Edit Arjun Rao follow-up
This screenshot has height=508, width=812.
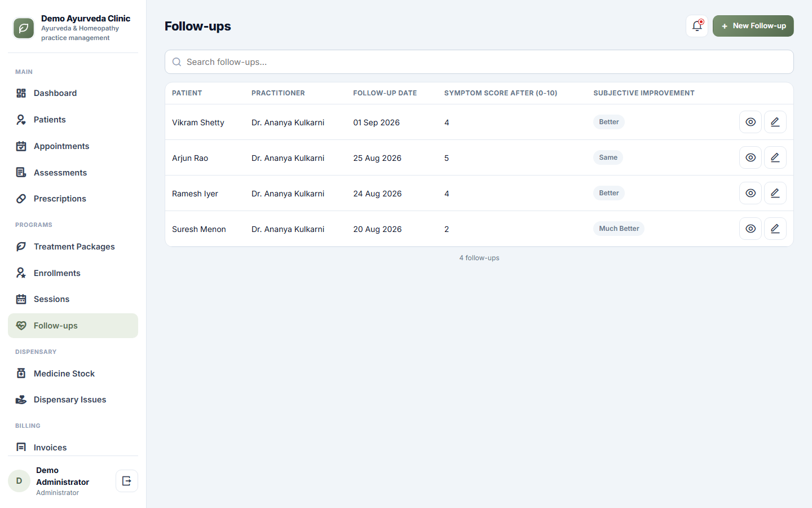pos(775,157)
